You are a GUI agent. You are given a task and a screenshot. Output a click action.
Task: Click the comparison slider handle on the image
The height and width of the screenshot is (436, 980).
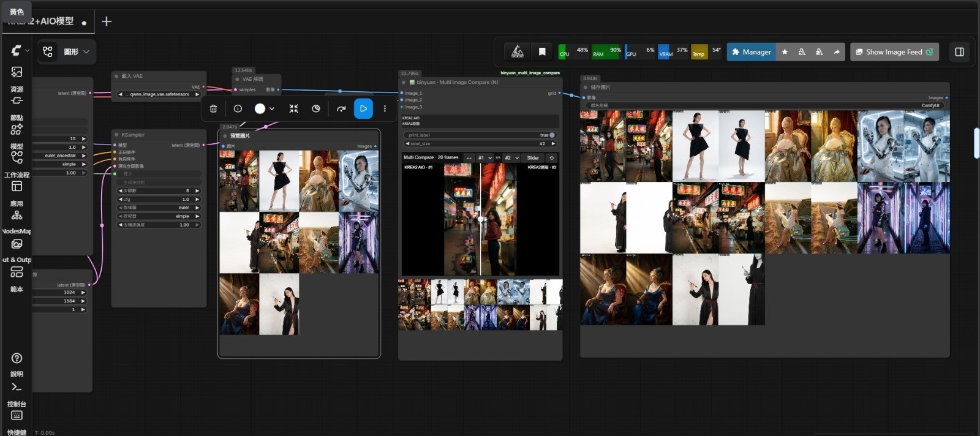click(x=481, y=219)
